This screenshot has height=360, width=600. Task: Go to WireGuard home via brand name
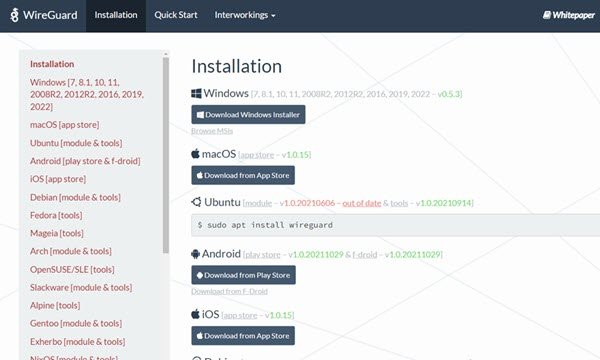[x=50, y=15]
